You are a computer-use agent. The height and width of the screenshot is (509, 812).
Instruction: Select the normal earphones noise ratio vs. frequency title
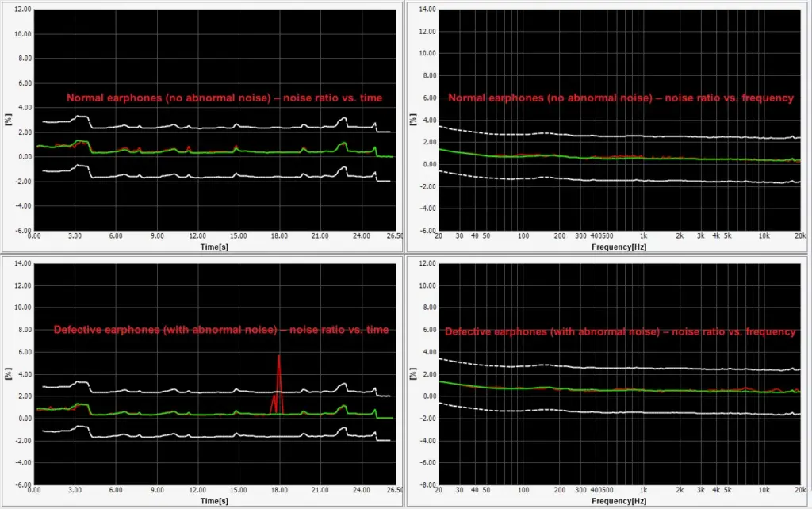click(x=621, y=98)
